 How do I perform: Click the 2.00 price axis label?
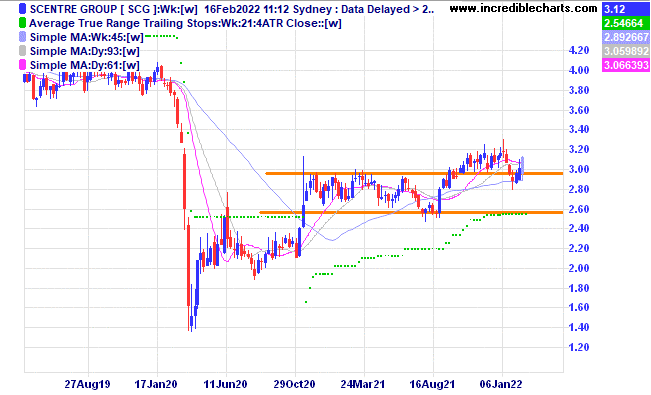(579, 268)
